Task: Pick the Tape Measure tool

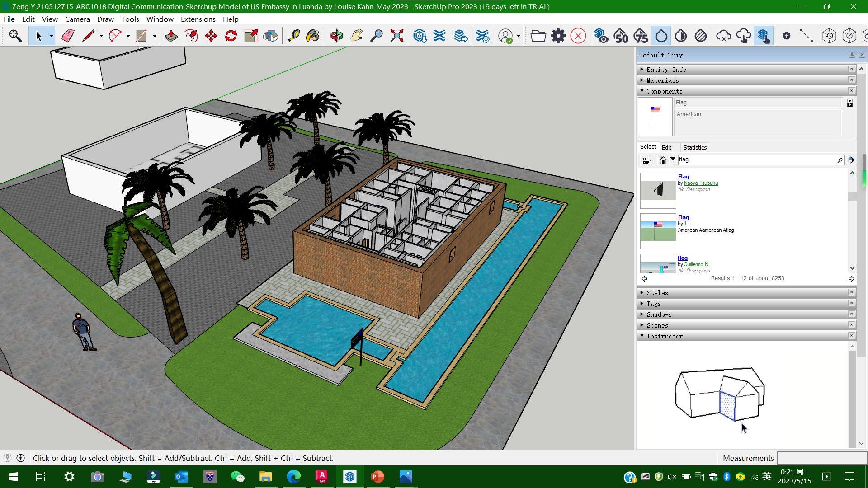Action: point(294,36)
